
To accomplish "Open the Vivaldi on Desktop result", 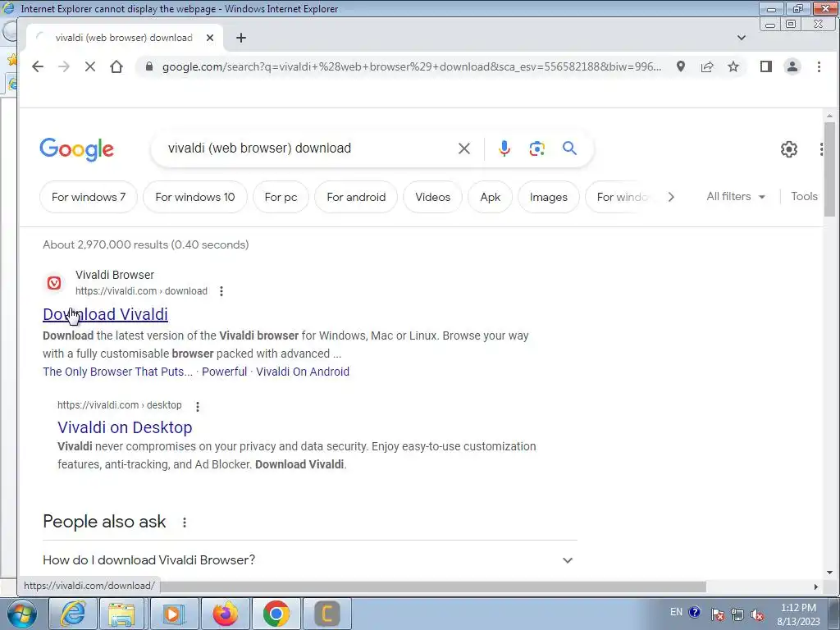I will (125, 427).
